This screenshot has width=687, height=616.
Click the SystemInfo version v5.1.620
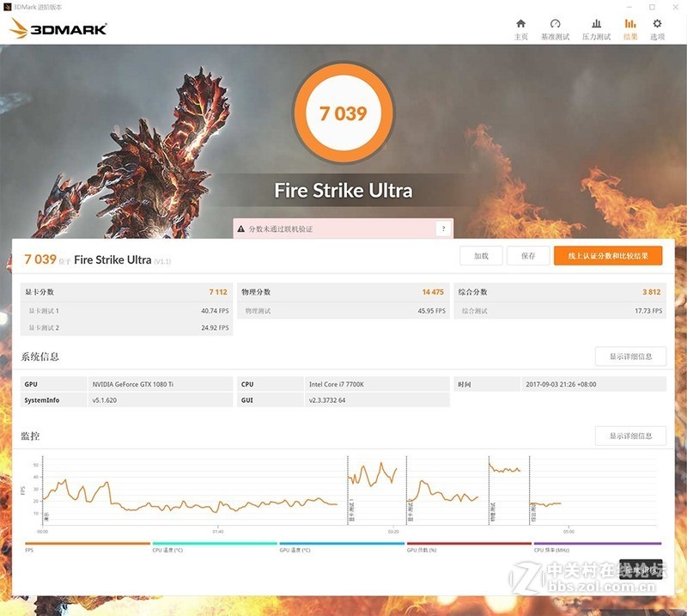pos(104,400)
